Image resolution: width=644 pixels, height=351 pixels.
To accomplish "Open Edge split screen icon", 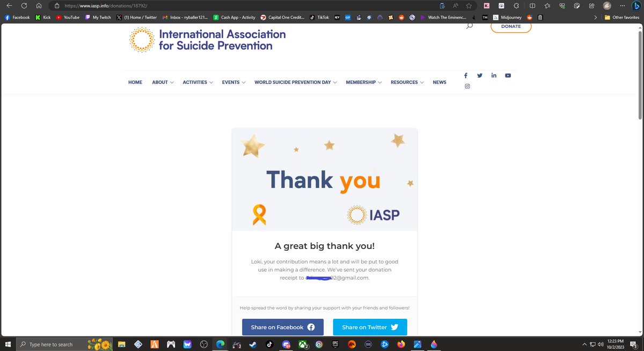I will 532,6.
